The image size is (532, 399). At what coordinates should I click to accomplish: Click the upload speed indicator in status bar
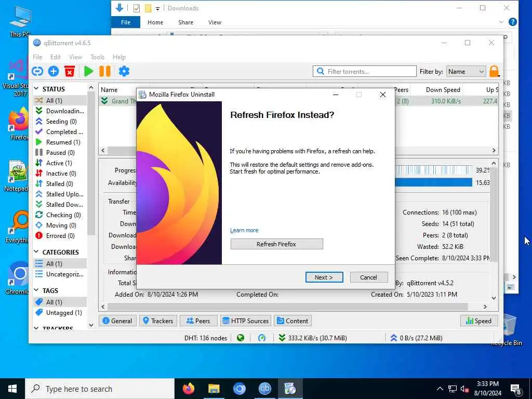pyautogui.click(x=416, y=338)
